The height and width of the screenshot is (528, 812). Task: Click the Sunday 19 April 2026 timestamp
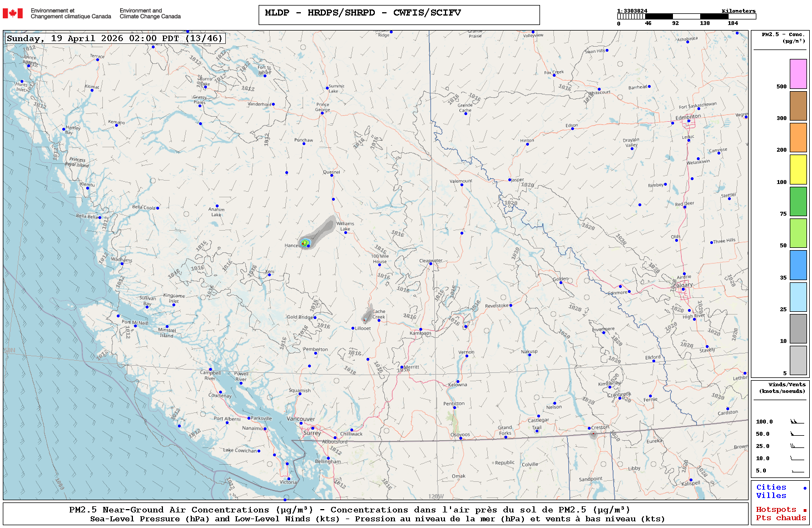coord(115,38)
